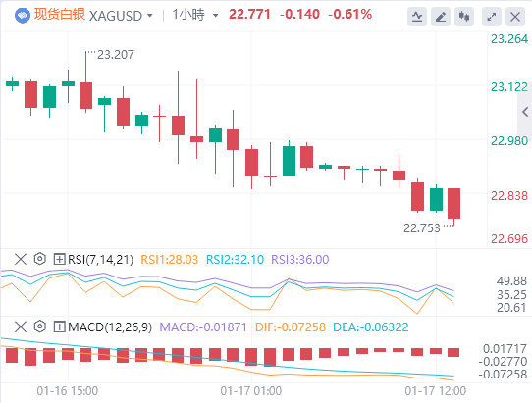Open the indicators line-chart icon

point(417,17)
